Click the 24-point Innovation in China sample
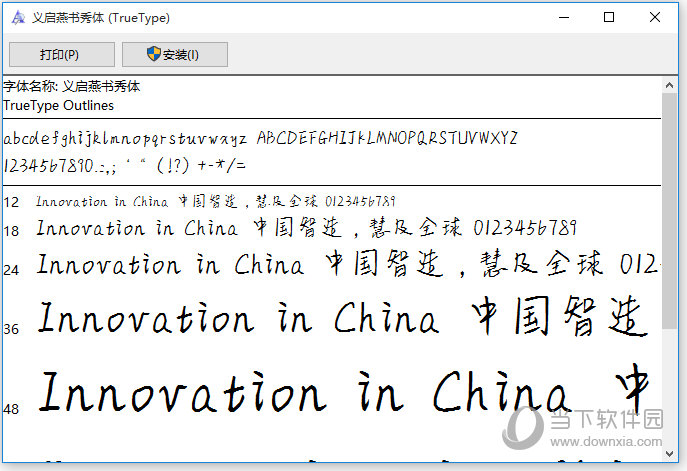Image resolution: width=687 pixels, height=471 pixels. (170, 265)
